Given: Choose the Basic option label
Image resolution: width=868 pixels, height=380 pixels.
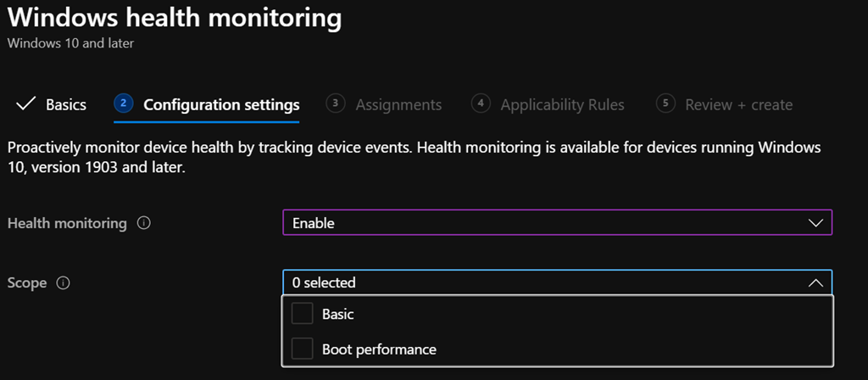Looking at the screenshot, I should click(x=338, y=314).
